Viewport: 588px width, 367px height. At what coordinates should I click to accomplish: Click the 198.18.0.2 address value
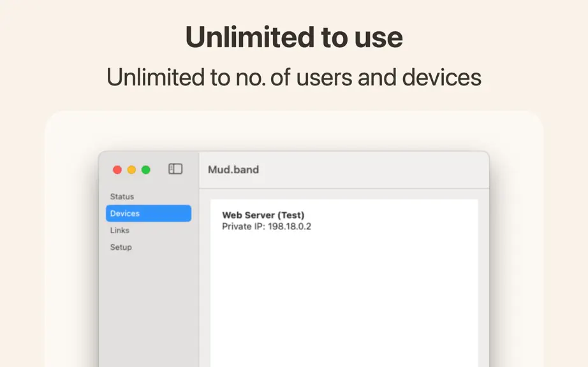[x=290, y=227]
